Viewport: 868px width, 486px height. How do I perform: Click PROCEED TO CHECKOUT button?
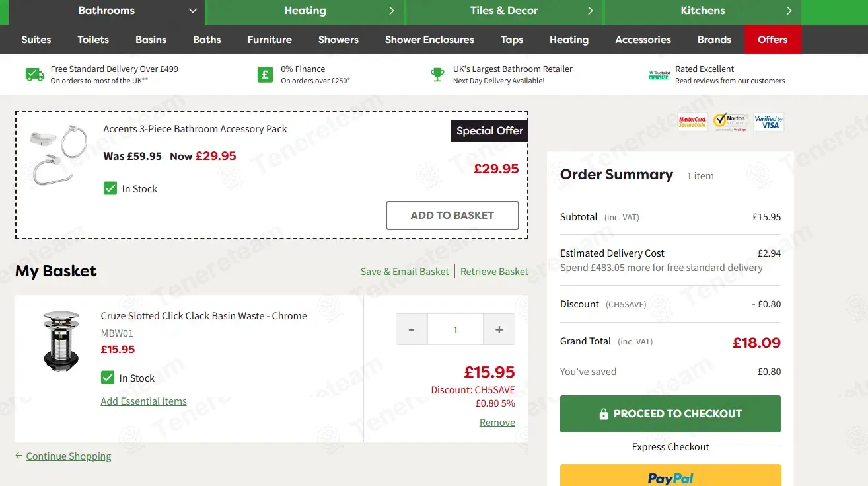coord(670,414)
